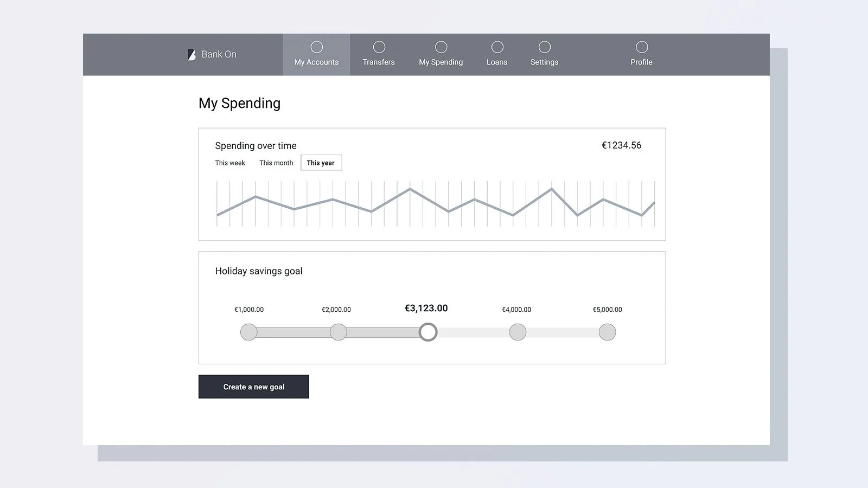Click the circle icon above Loans
This screenshot has width=868, height=488.
click(x=497, y=47)
